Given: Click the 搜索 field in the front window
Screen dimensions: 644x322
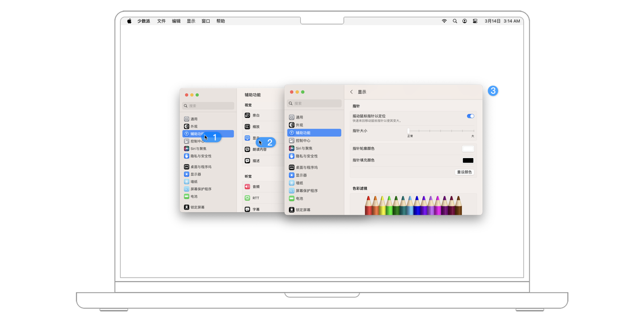Looking at the screenshot, I should [x=314, y=103].
